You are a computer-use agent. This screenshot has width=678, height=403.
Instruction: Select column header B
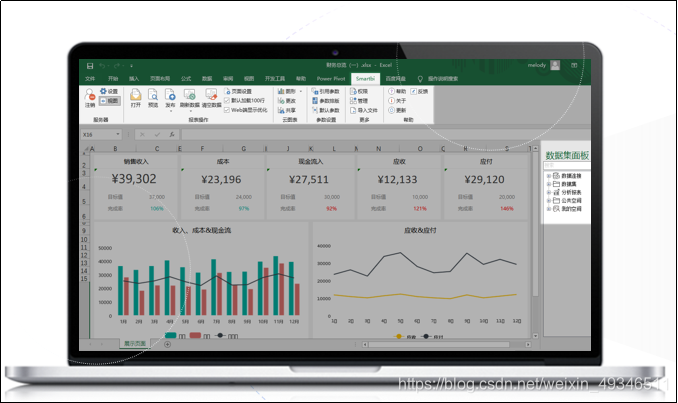tap(115, 148)
